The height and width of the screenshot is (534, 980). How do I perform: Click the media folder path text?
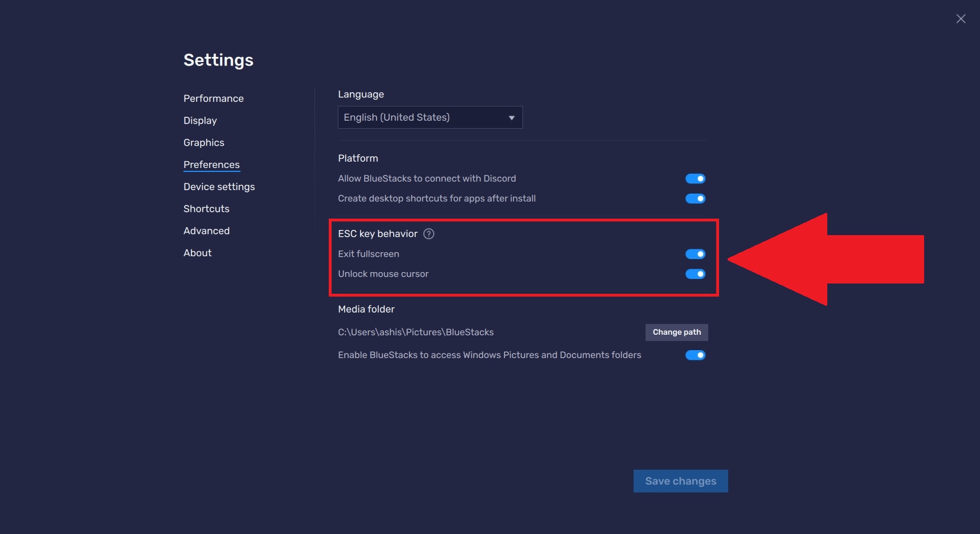[415, 332]
